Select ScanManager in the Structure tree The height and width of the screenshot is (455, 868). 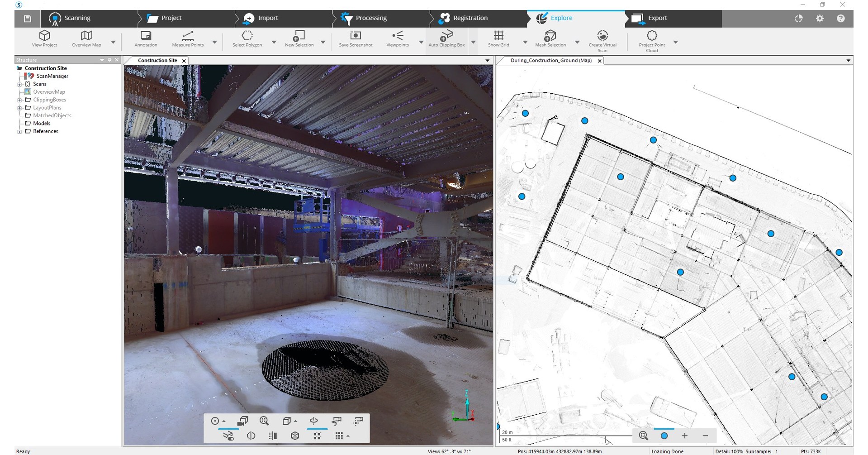pos(52,76)
